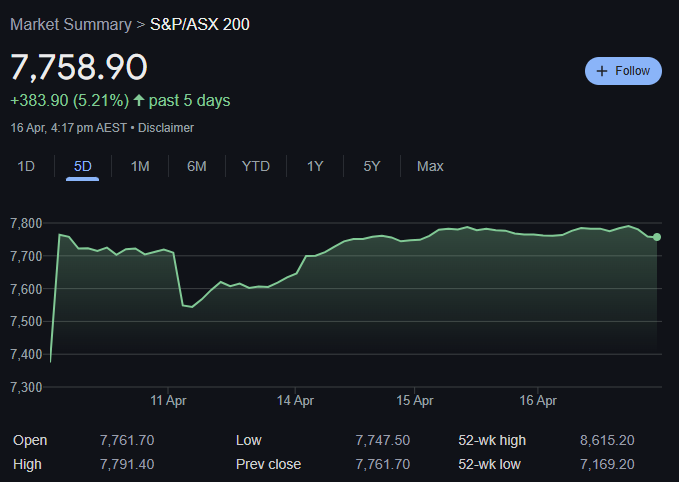The height and width of the screenshot is (482, 679).
Task: Click the plus icon in Follow button
Action: [x=601, y=71]
